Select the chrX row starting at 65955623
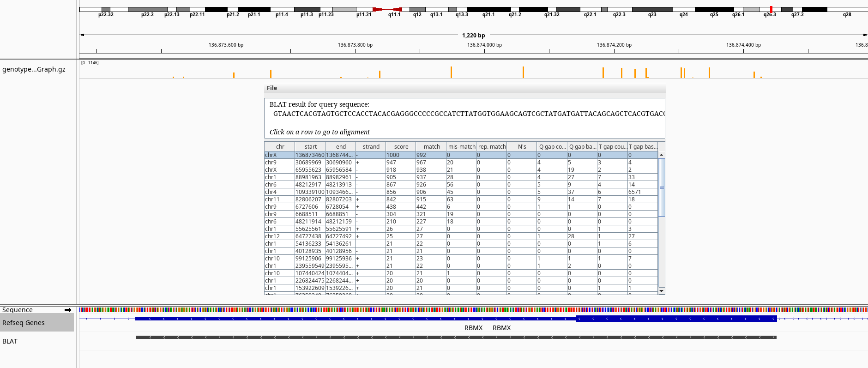Viewport: 868px width, 368px height. 461,170
